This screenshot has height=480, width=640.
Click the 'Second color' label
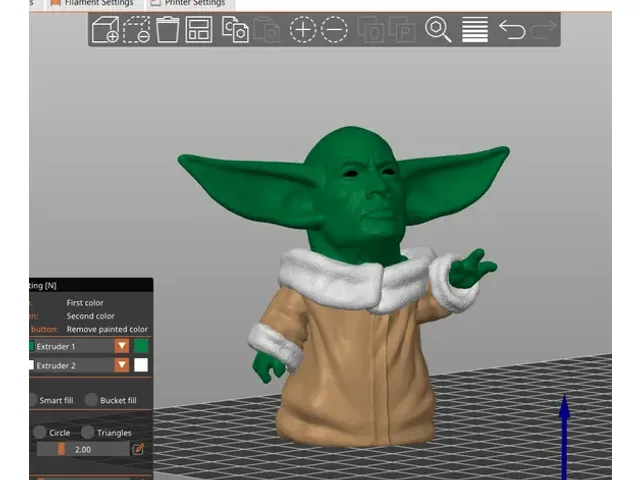click(x=90, y=316)
